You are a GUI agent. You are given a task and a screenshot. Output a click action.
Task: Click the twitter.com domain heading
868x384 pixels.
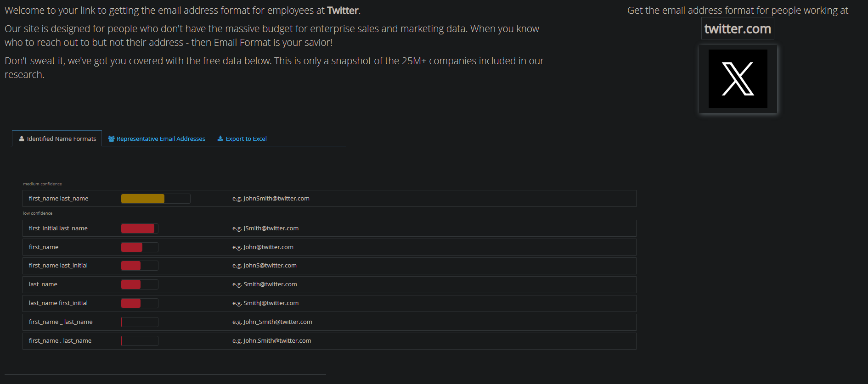pyautogui.click(x=737, y=29)
